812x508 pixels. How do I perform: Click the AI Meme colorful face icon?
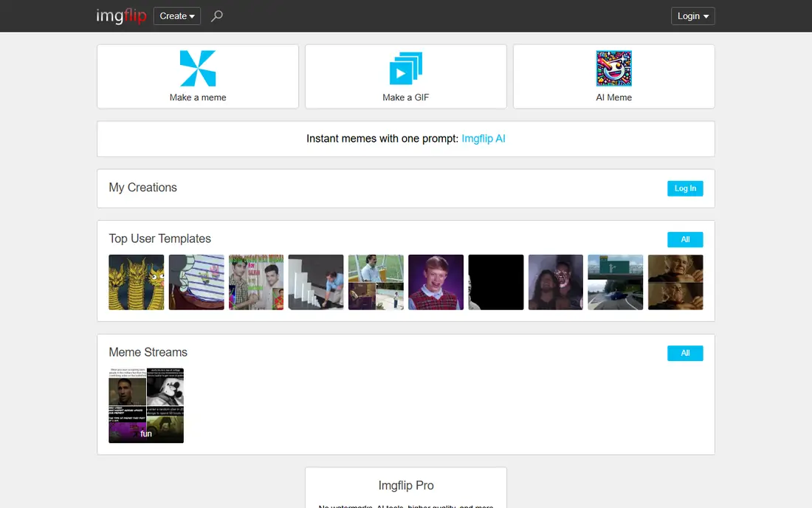tap(613, 69)
